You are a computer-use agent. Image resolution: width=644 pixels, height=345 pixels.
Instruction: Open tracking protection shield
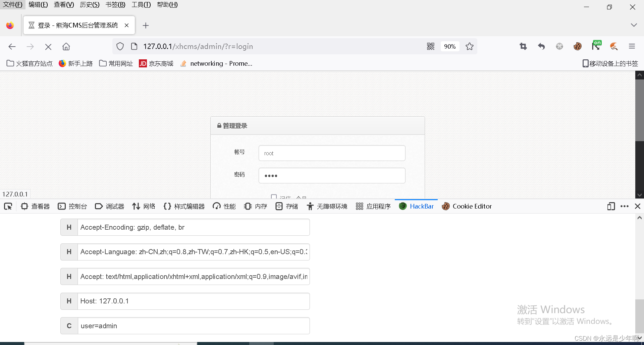pos(120,46)
